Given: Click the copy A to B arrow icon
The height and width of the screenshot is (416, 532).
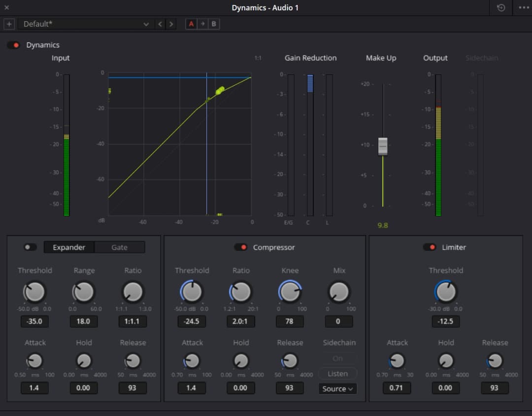Looking at the screenshot, I should (x=201, y=24).
